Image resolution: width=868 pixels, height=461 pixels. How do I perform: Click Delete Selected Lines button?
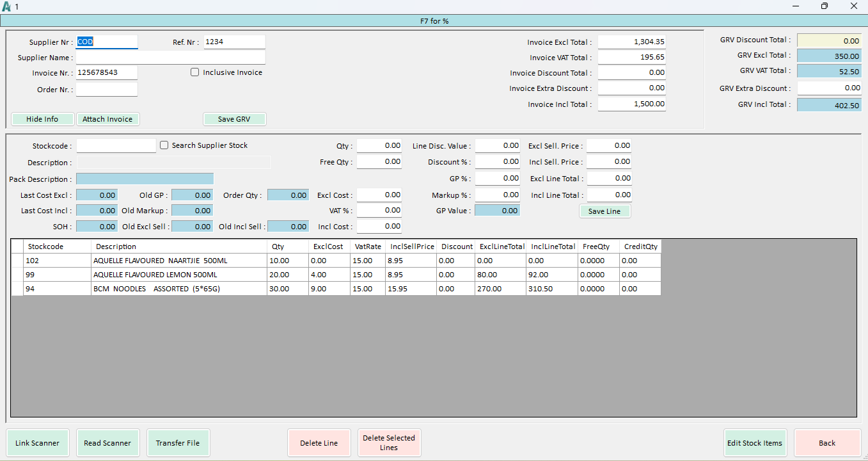pos(389,443)
